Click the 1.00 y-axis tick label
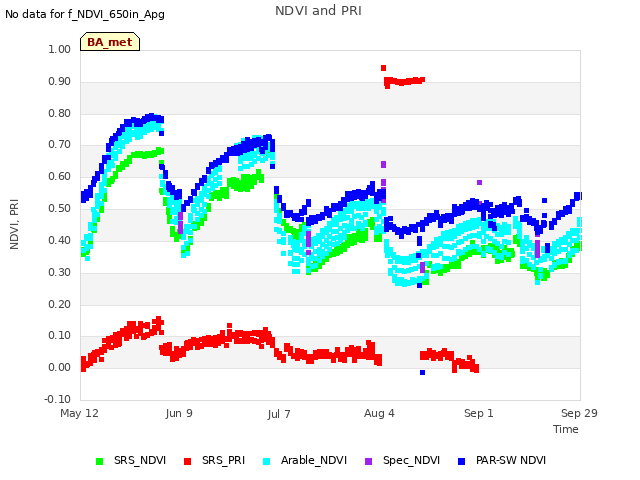Screen dimensions: 640x480 pos(60,49)
